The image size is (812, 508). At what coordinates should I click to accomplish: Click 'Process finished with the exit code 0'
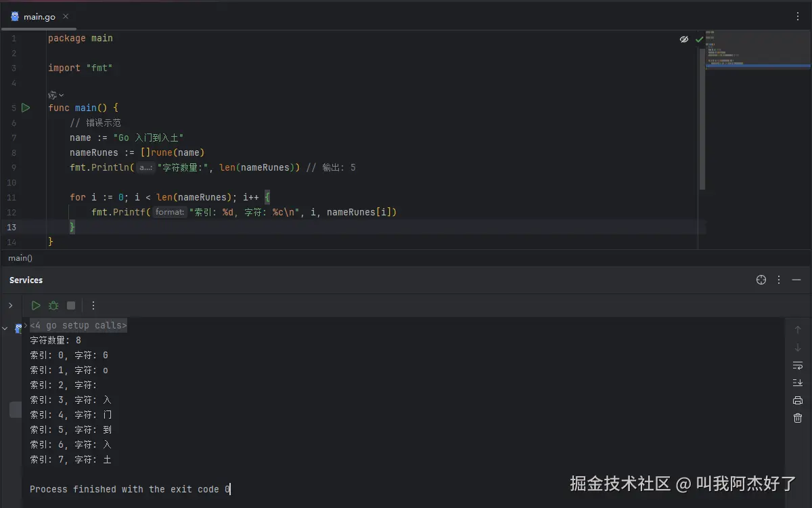point(130,489)
